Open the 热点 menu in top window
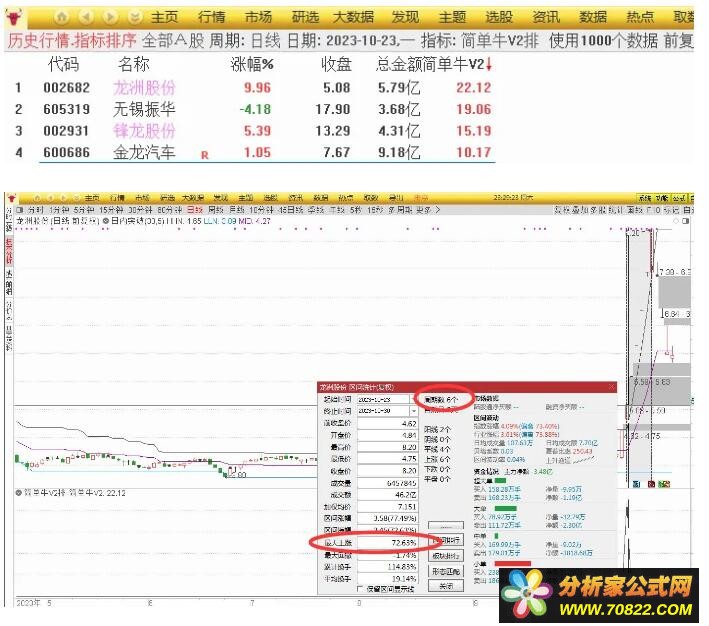The image size is (709, 626). (x=640, y=17)
